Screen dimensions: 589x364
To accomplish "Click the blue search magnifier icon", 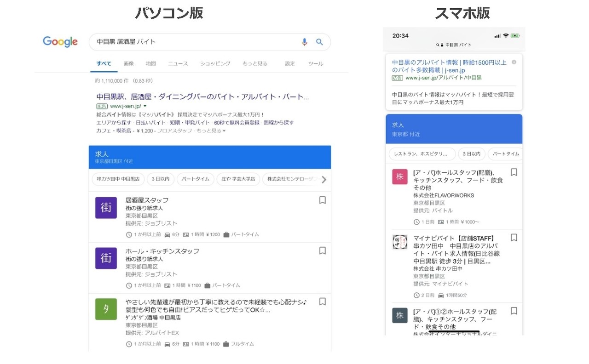I will click(319, 42).
